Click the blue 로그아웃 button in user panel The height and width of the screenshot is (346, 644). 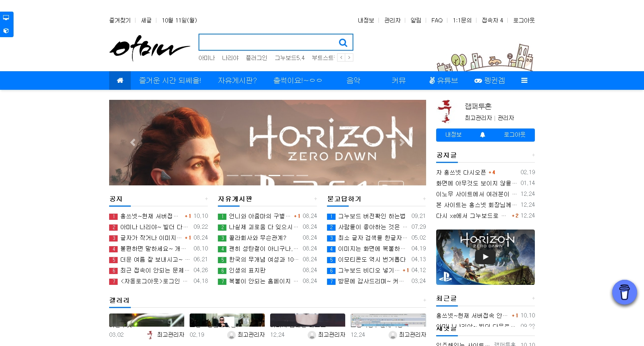click(x=514, y=135)
